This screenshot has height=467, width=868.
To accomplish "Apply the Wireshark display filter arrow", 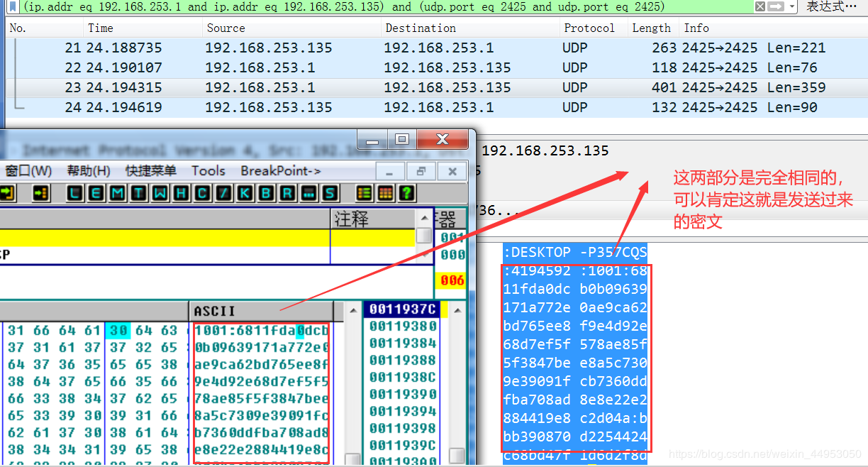I will tap(776, 6).
